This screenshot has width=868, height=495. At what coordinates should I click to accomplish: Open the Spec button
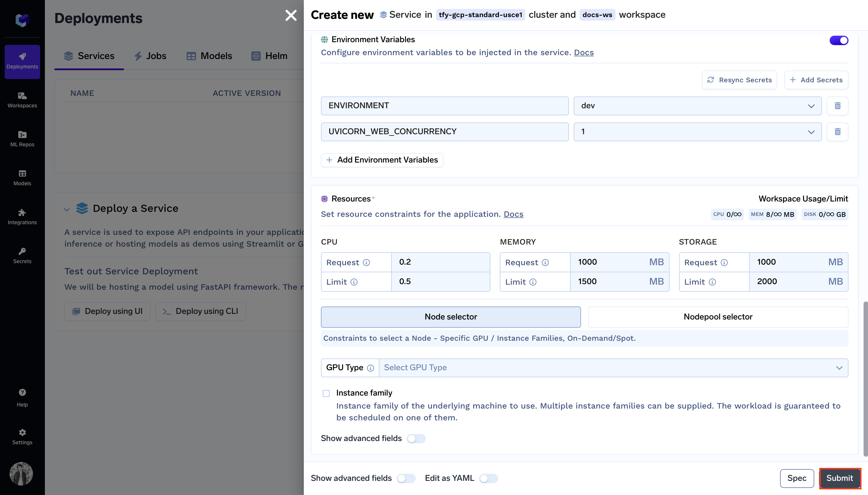tap(797, 478)
